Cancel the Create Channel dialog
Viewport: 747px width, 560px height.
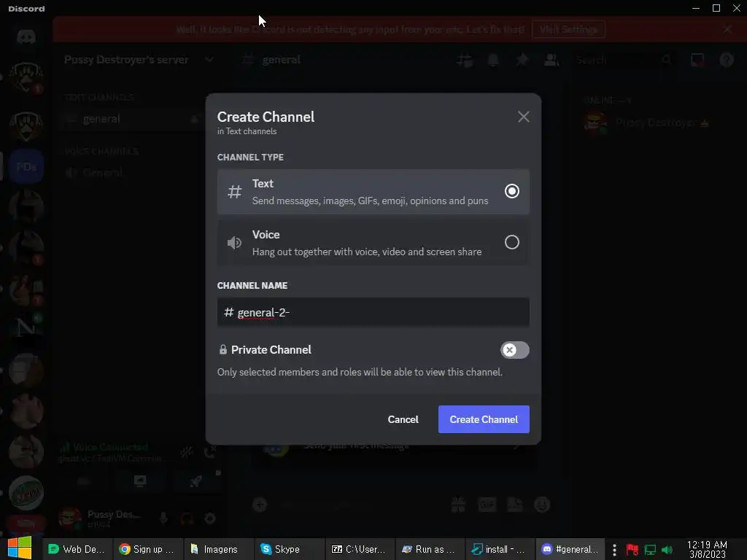(x=403, y=419)
